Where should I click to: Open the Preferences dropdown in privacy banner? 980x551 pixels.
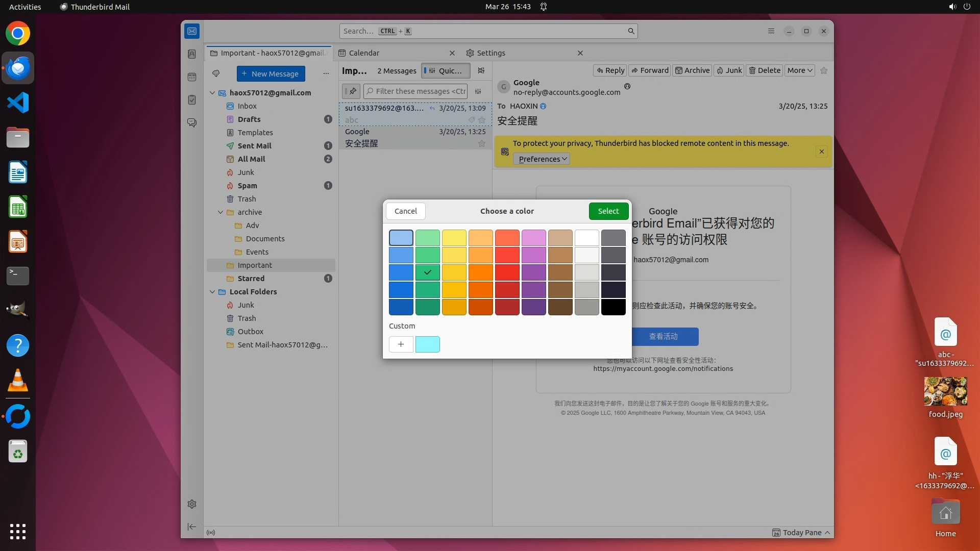tap(542, 159)
